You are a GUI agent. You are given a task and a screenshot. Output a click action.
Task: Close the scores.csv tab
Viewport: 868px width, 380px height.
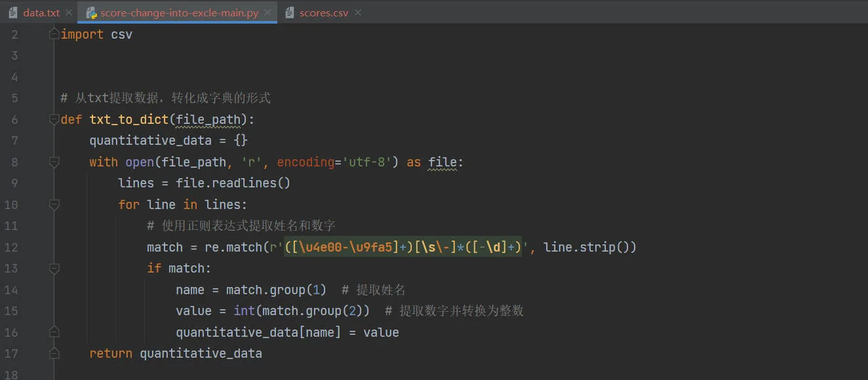point(357,13)
